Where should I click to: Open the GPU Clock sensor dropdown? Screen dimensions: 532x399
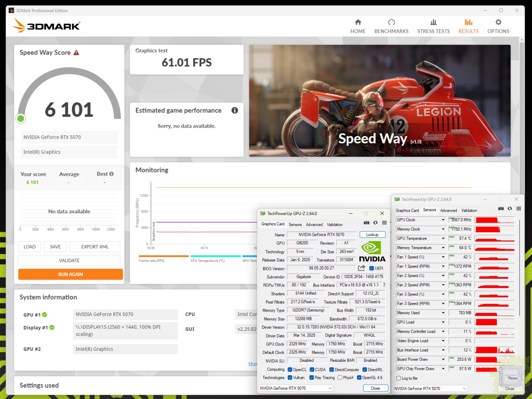[x=443, y=220]
